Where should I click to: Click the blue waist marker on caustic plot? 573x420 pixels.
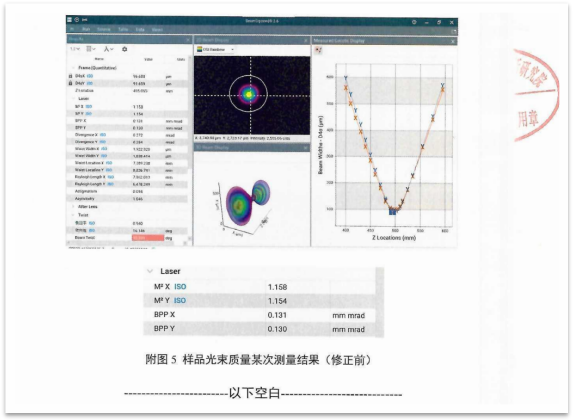point(392,211)
